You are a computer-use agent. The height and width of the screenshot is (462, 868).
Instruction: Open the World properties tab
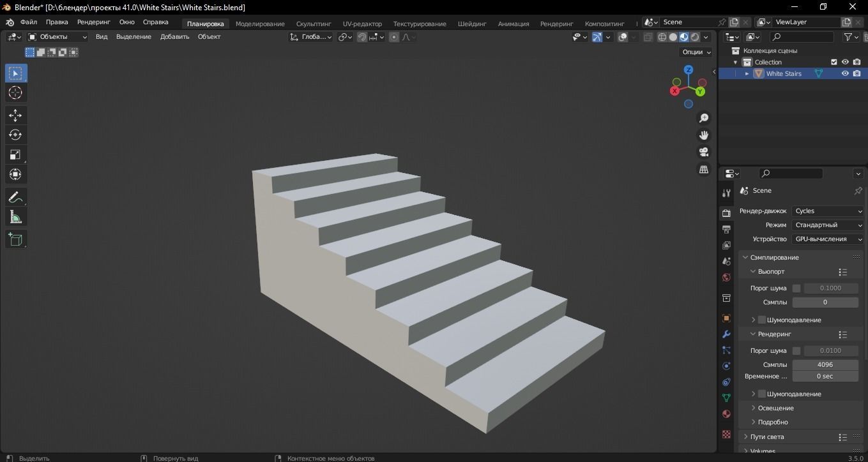click(726, 277)
